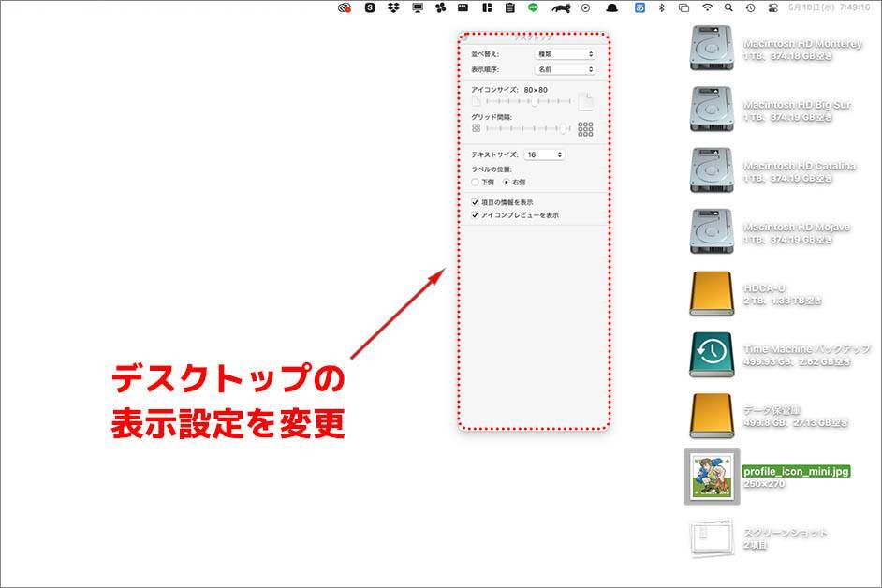Open Control Center in menu bar
The width and height of the screenshot is (882, 588).
[x=772, y=7]
